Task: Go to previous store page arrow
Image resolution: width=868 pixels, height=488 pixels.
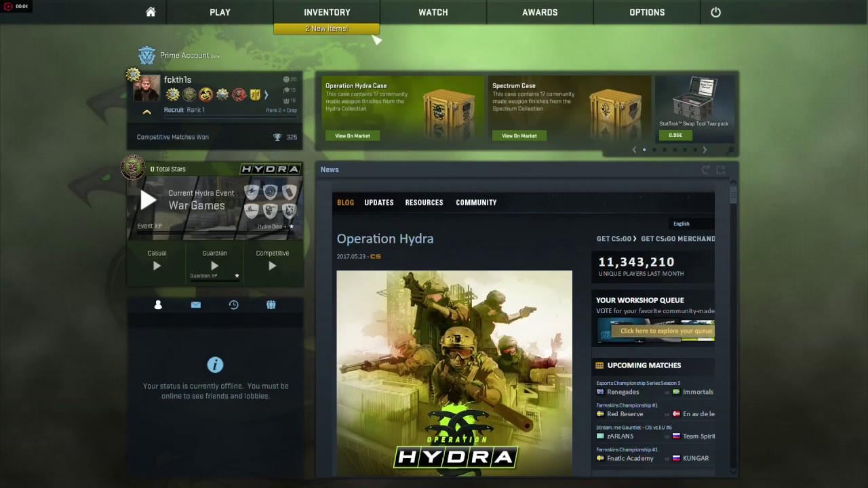Action: pyautogui.click(x=634, y=150)
